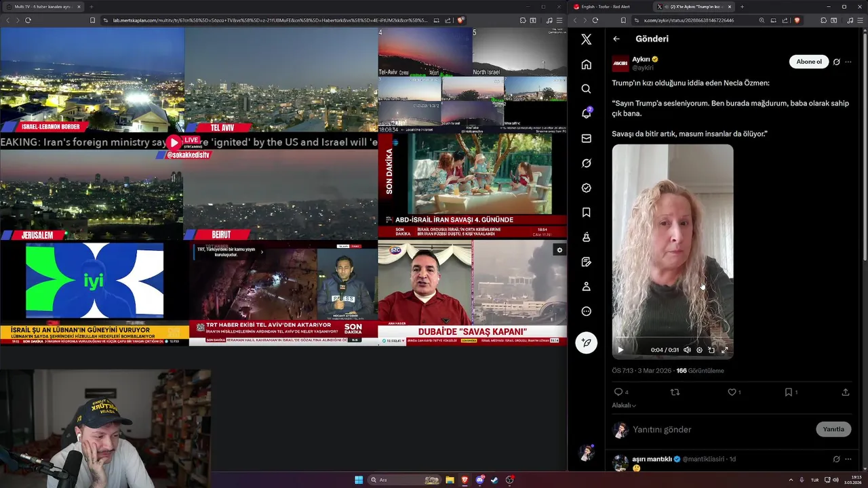Open the Windows Start menu
The width and height of the screenshot is (868, 488).
359,480
